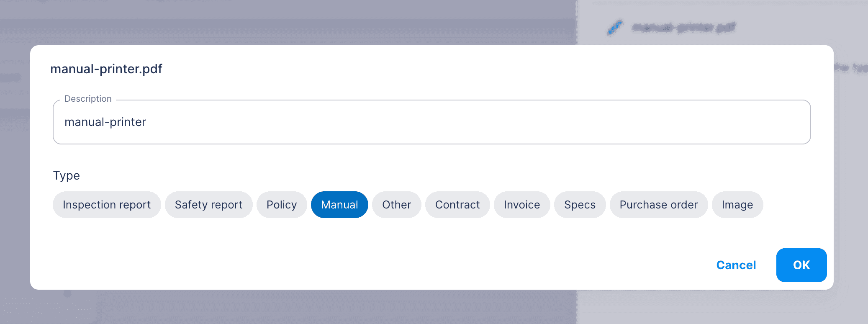The width and height of the screenshot is (868, 324).
Task: Click the Description field label
Action: click(88, 98)
